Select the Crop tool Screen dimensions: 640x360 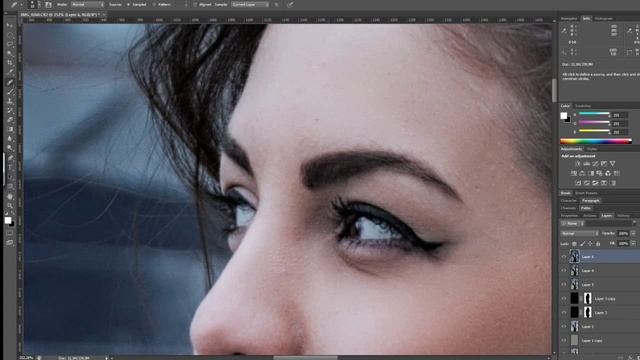(x=10, y=62)
